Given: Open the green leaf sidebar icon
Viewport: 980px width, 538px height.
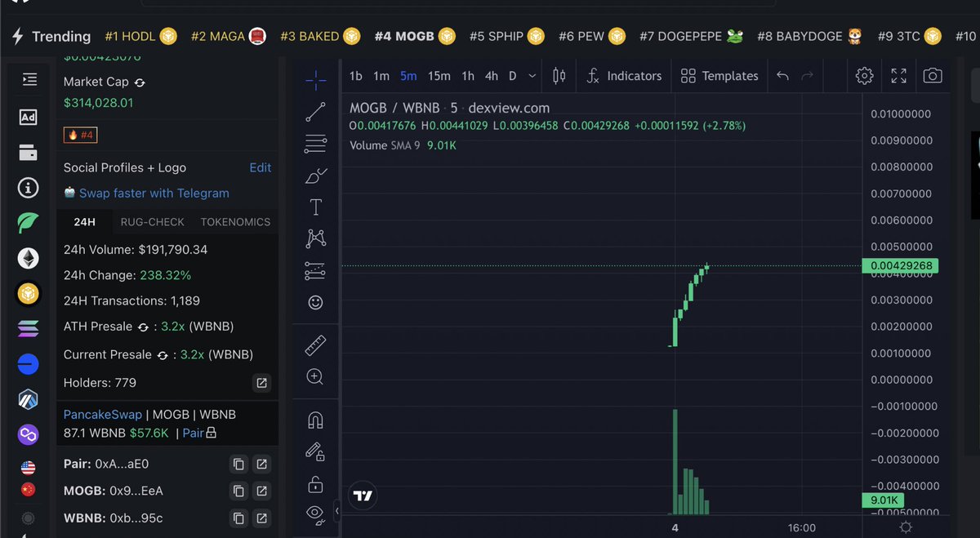Looking at the screenshot, I should [x=28, y=223].
